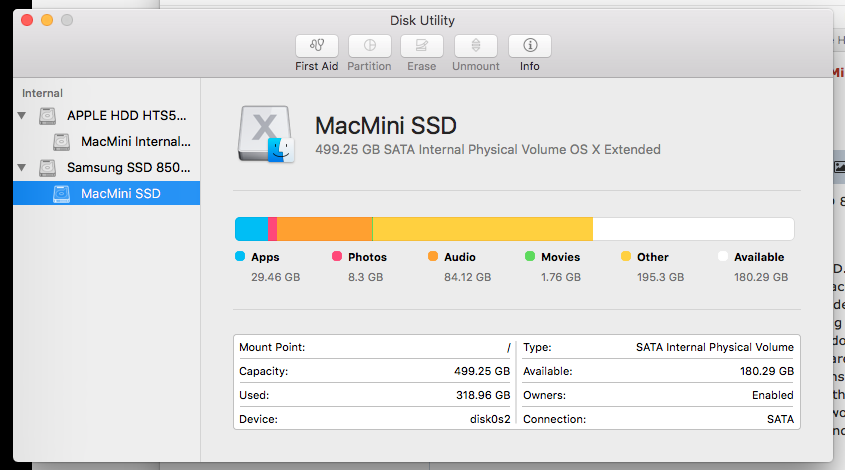
Task: Click the Available value 180.29 GB in table
Action: click(x=767, y=371)
